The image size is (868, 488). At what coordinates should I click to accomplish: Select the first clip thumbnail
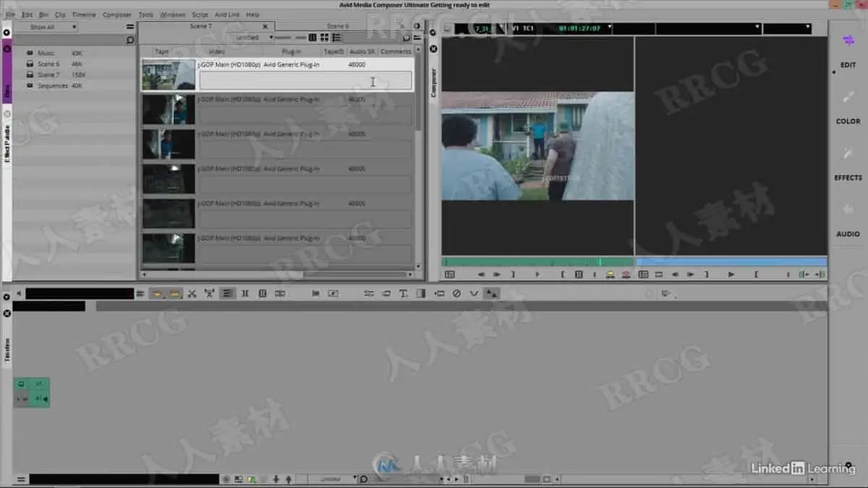point(169,75)
